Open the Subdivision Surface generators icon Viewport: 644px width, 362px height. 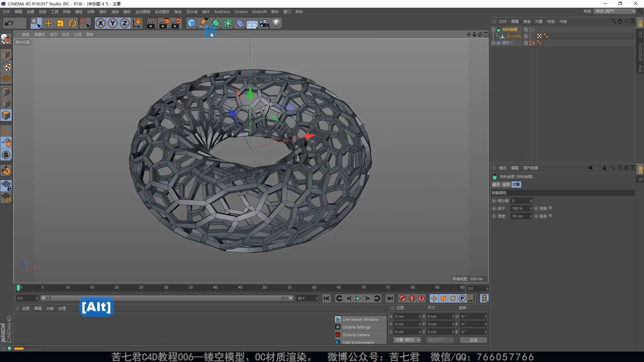pyautogui.click(x=216, y=23)
